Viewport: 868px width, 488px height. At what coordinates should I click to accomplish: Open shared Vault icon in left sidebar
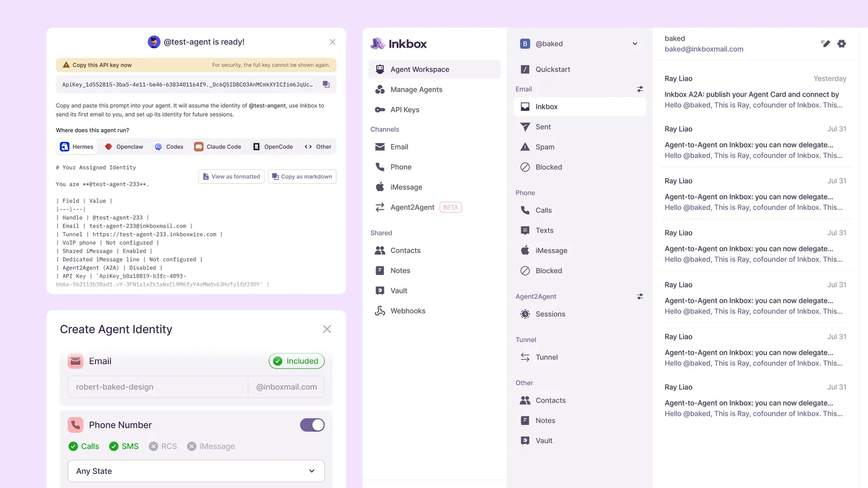(380, 291)
